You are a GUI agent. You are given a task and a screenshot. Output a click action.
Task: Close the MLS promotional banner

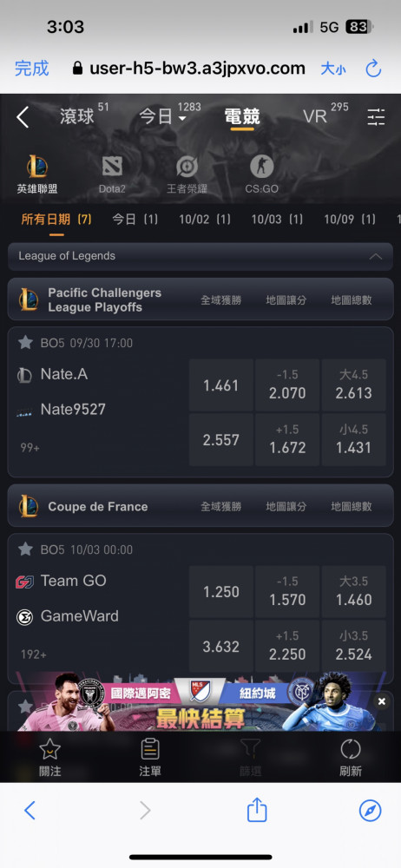tap(381, 702)
